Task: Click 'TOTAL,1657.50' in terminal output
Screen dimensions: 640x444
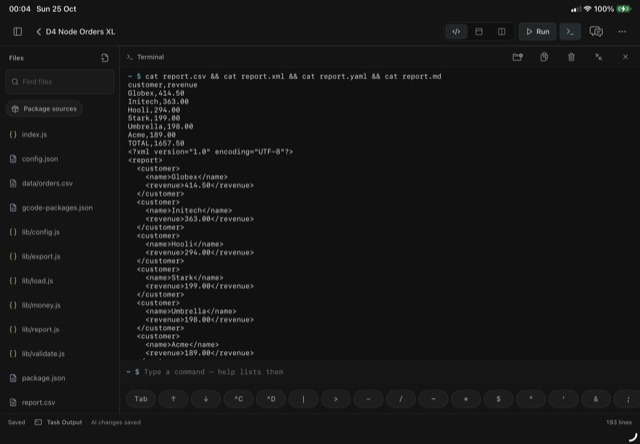Action: (156, 143)
